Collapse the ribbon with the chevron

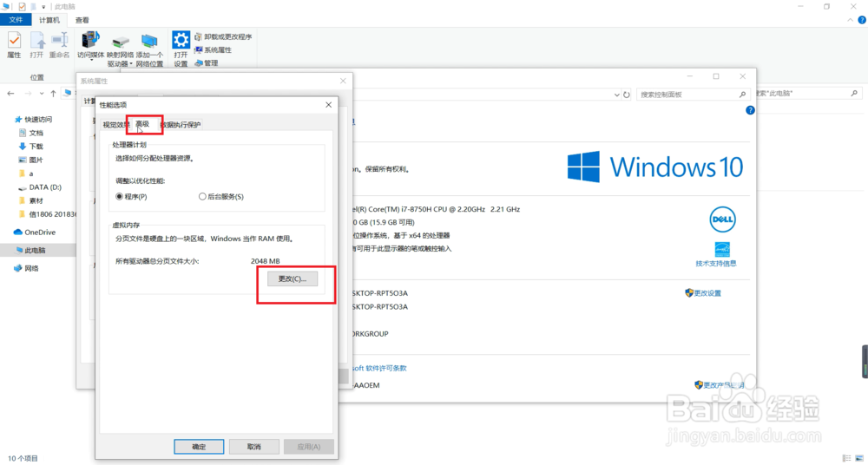point(851,20)
